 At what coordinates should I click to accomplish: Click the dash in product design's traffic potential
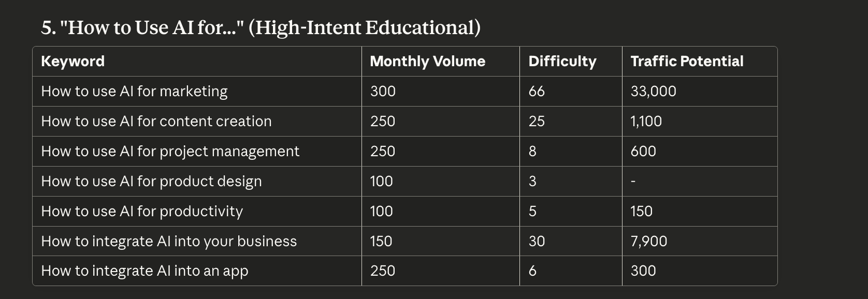[633, 182]
